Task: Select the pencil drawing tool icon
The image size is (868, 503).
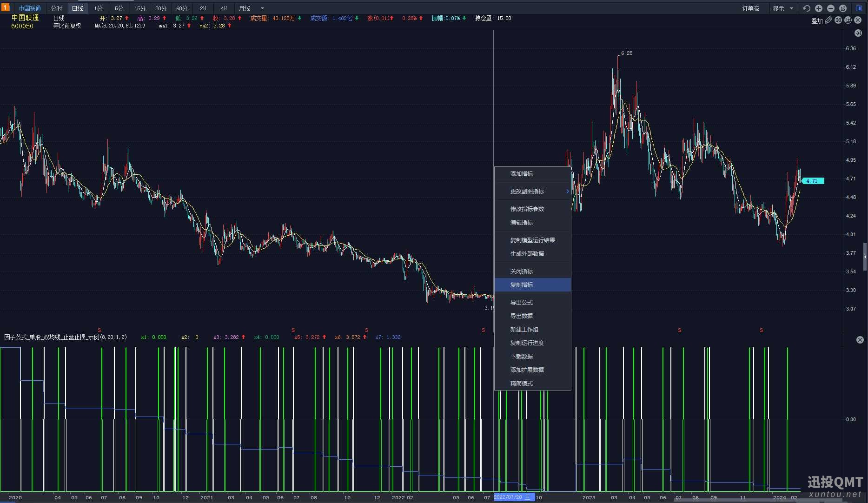Action: 828,20
